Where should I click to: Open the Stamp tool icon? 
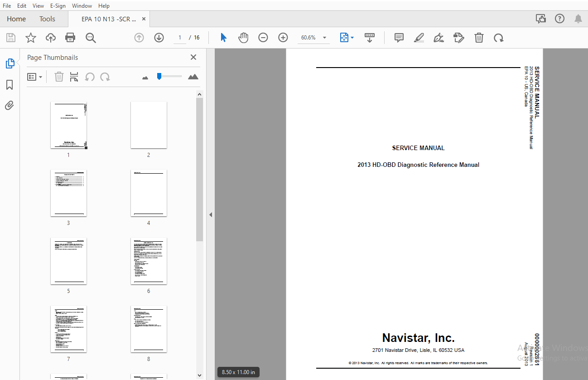pos(459,38)
